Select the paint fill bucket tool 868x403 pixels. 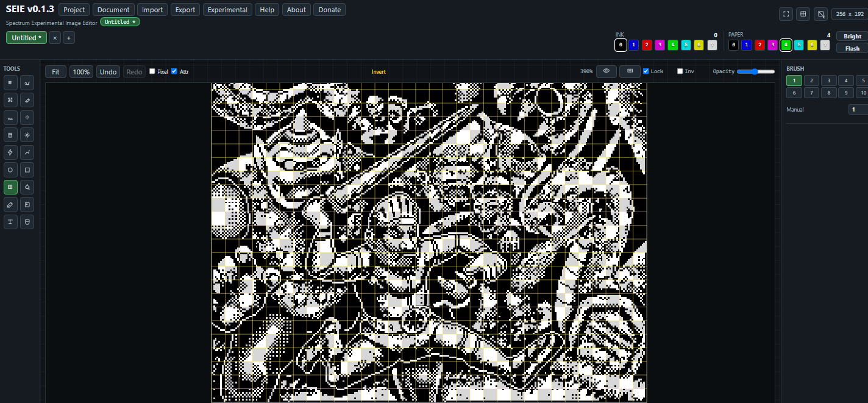click(x=27, y=187)
